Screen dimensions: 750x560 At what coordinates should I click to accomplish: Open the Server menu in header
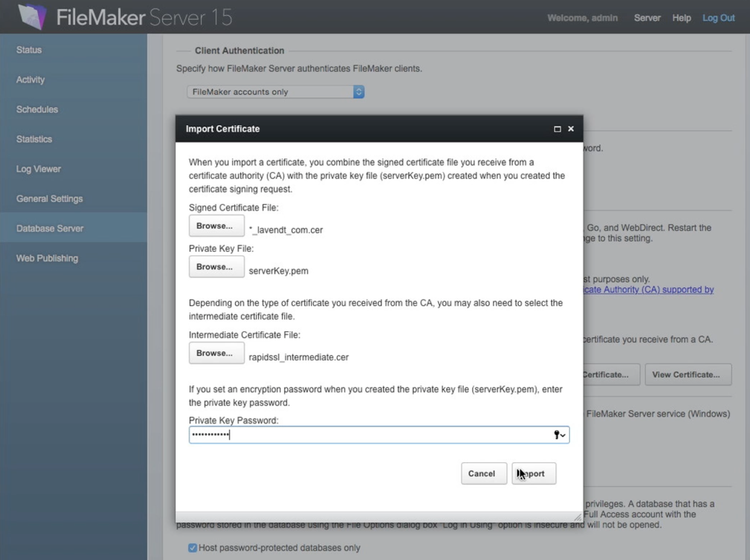[647, 18]
